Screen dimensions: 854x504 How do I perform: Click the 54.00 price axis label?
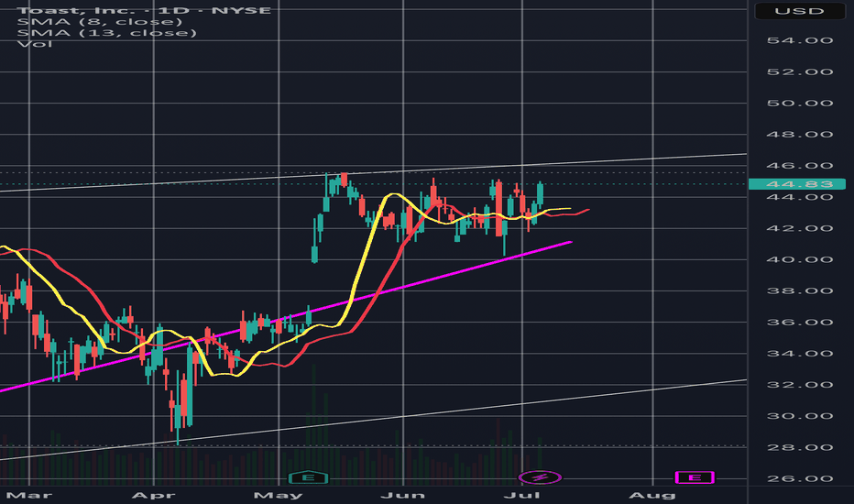pyautogui.click(x=800, y=40)
